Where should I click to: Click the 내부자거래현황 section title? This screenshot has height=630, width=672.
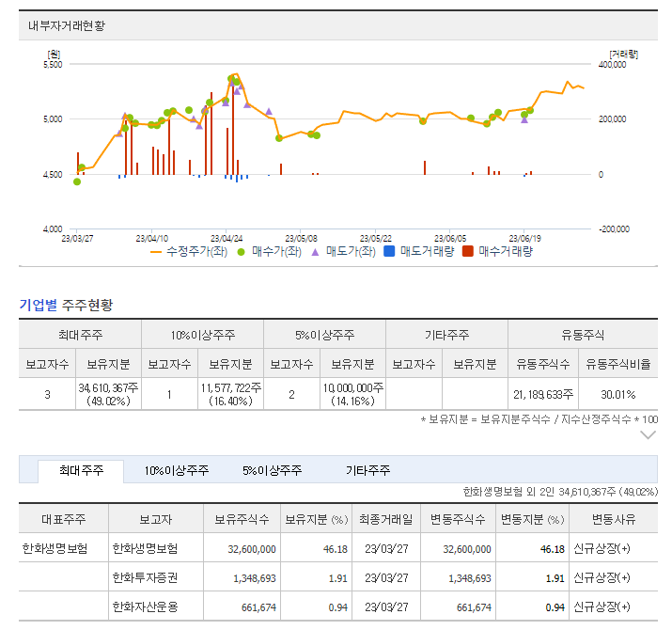click(67, 25)
